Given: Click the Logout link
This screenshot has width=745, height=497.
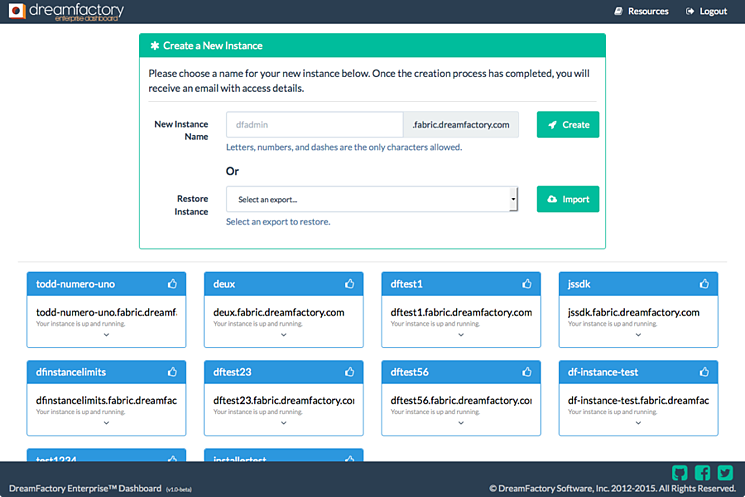Looking at the screenshot, I should 706,11.
